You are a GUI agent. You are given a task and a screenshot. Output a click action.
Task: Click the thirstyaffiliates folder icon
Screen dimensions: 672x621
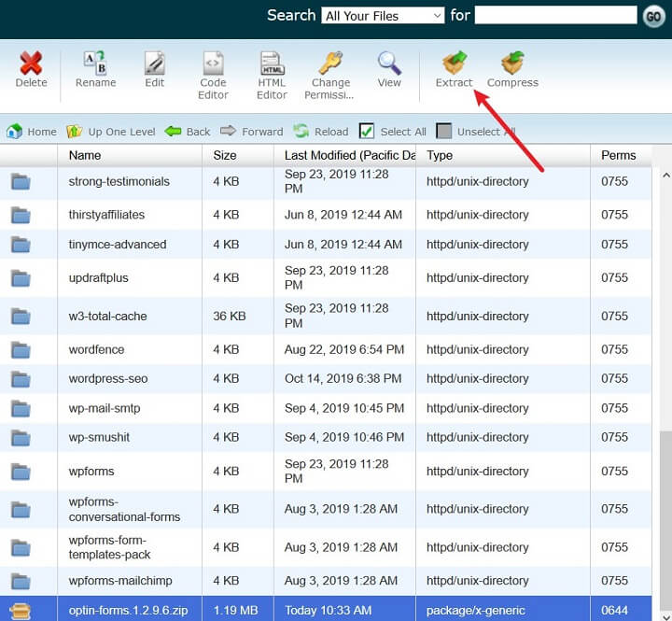(x=21, y=215)
